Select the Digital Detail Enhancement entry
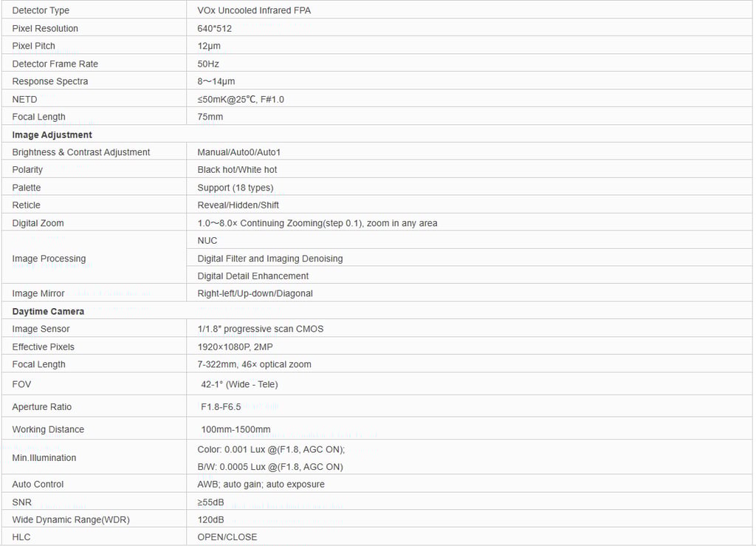 point(252,276)
